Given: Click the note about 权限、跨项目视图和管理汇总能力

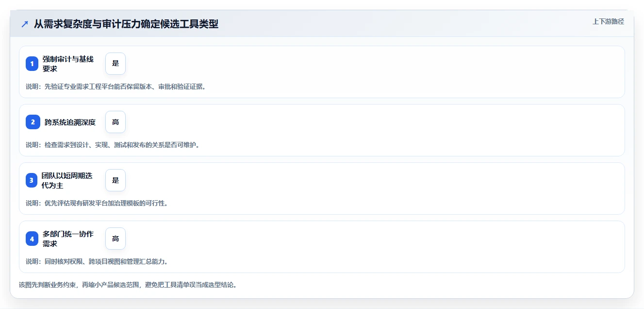Looking at the screenshot, I should click(97, 261).
